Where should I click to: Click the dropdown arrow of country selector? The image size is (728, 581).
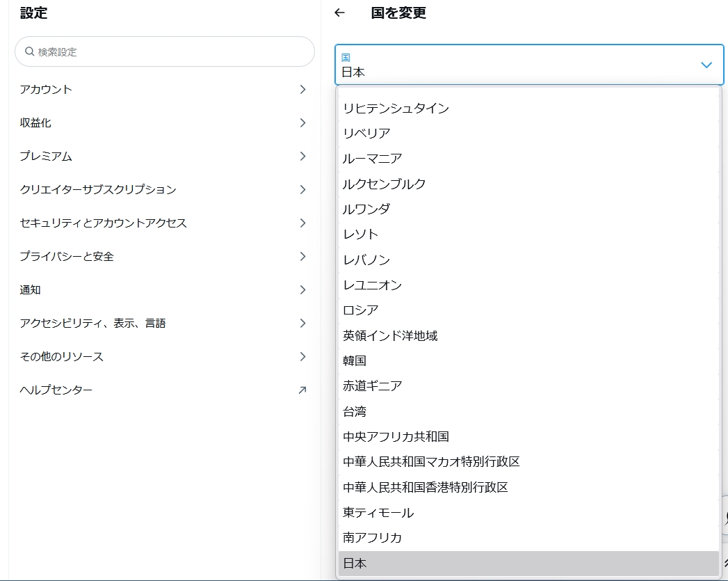click(x=706, y=65)
